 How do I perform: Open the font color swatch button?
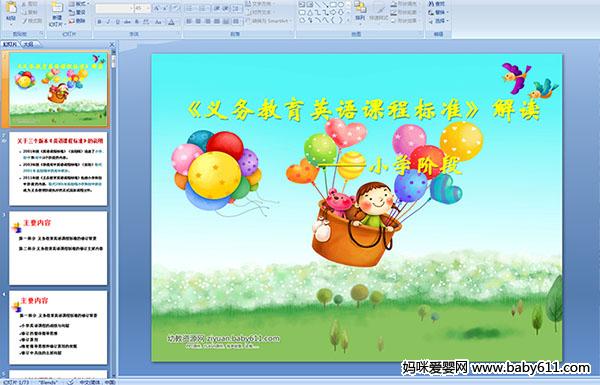pos(171,22)
